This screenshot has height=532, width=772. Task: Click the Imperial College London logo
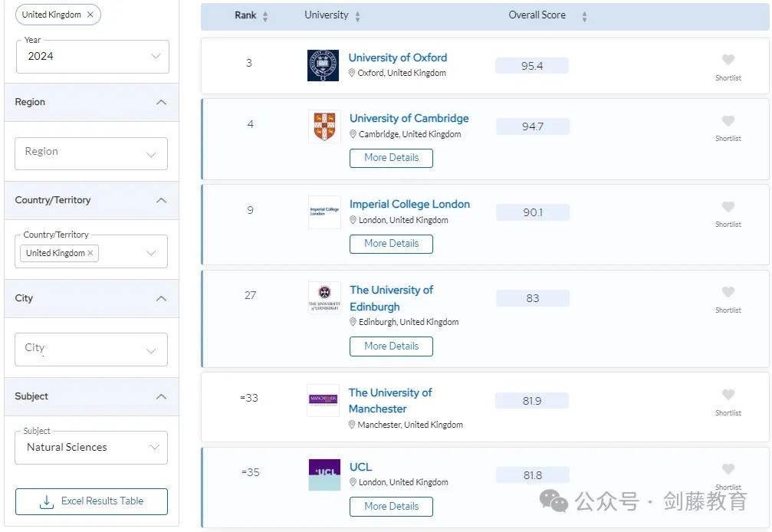(324, 212)
